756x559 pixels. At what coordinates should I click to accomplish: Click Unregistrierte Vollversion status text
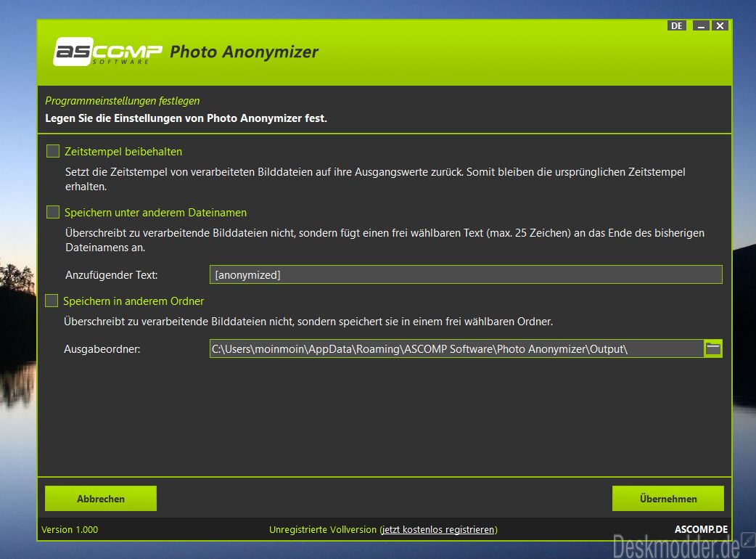pyautogui.click(x=323, y=529)
